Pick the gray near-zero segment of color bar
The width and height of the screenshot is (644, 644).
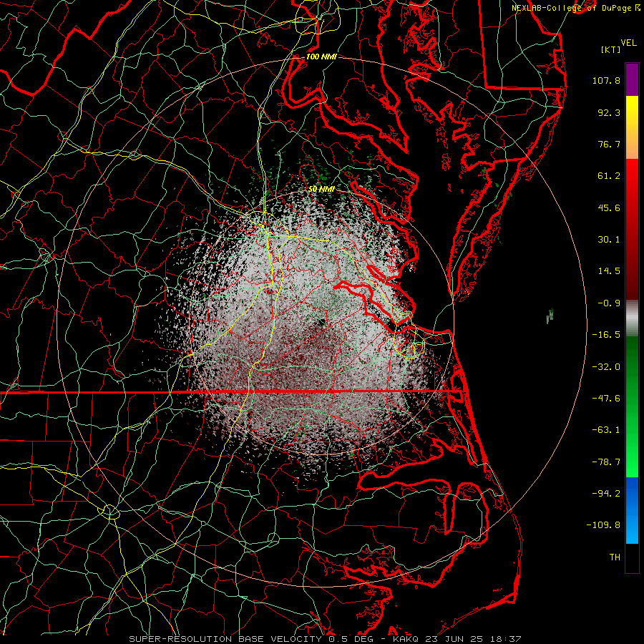(632, 317)
